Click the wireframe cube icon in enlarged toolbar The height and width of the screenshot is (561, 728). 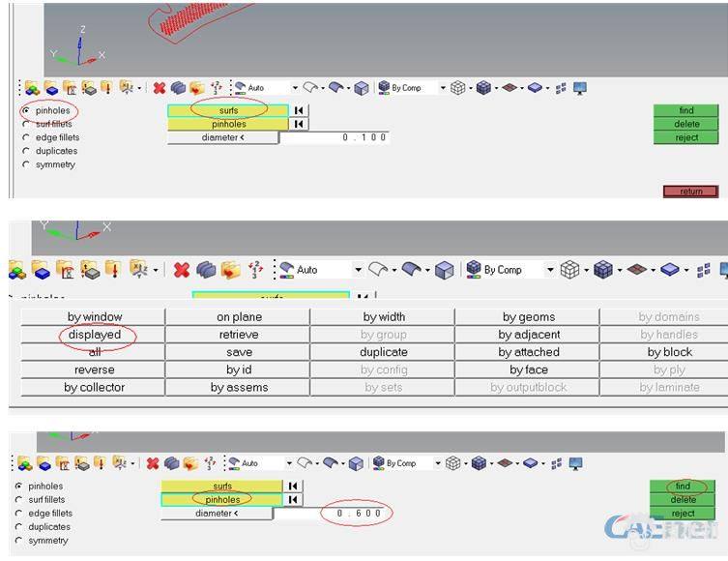click(569, 270)
